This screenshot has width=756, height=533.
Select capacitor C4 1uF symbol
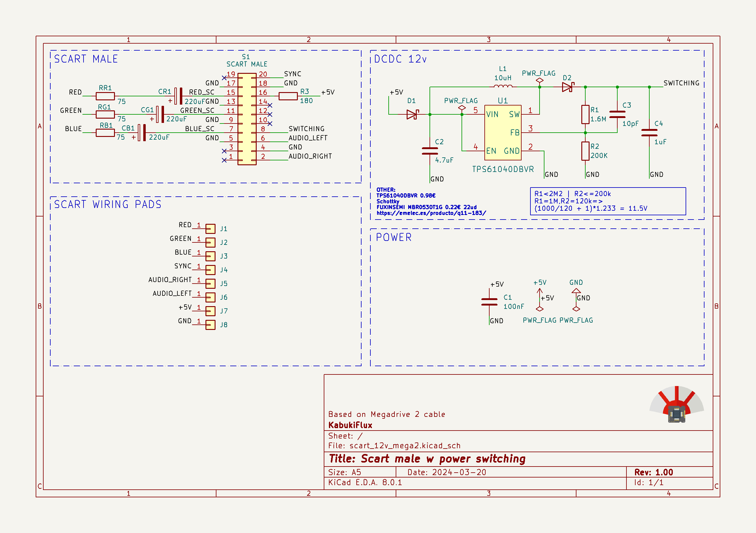click(x=649, y=133)
